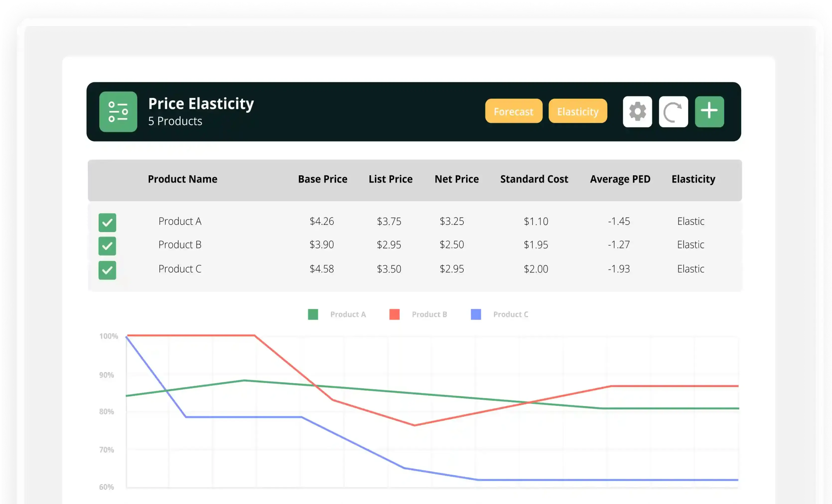
Task: Sort by the Base Price column header
Action: [323, 179]
